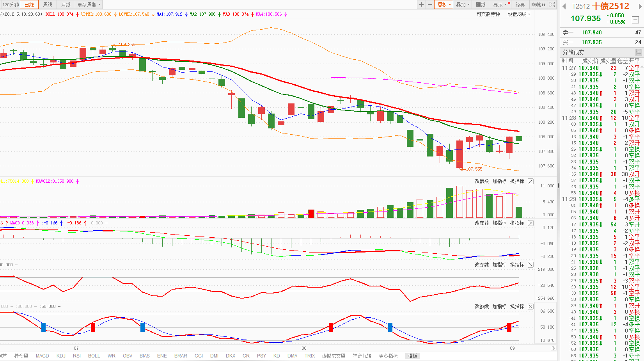Select TRIX indicator tab
The height and width of the screenshot is (361, 644).
click(x=310, y=356)
